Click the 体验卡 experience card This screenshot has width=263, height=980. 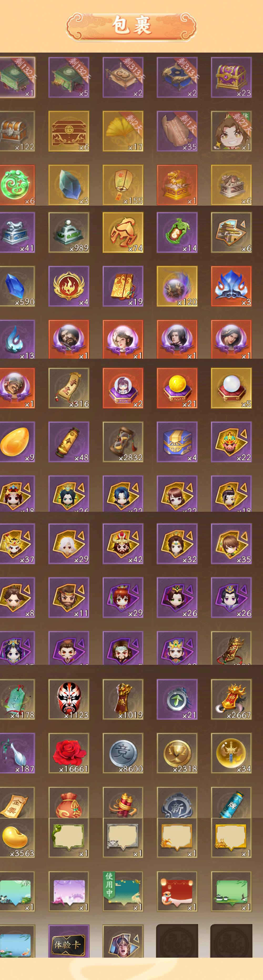point(69,941)
